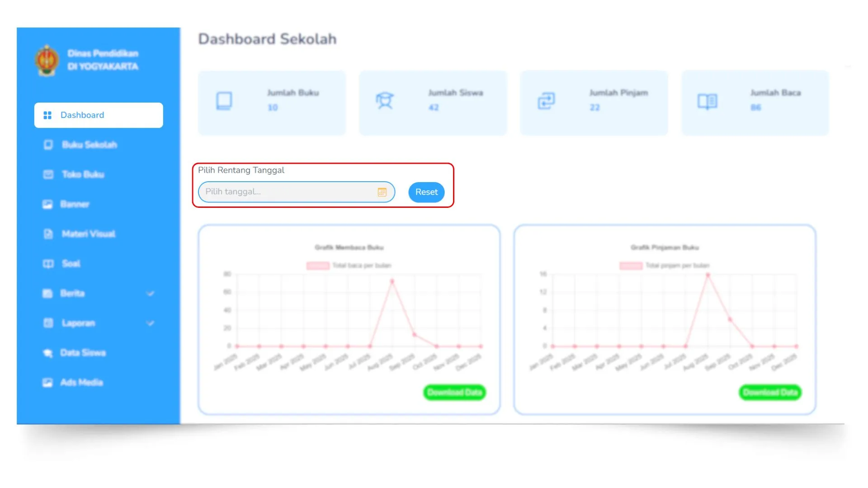Click the Banner image icon in sidebar

[x=47, y=204]
